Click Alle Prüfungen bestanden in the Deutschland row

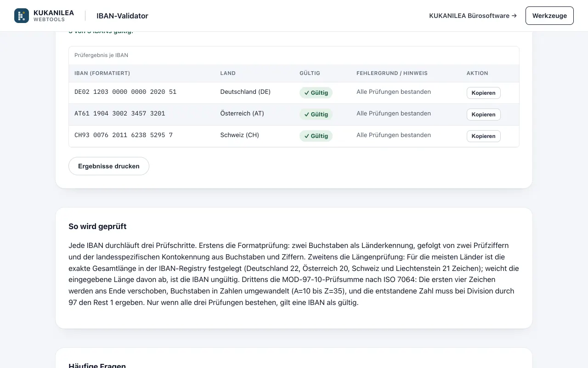point(394,92)
